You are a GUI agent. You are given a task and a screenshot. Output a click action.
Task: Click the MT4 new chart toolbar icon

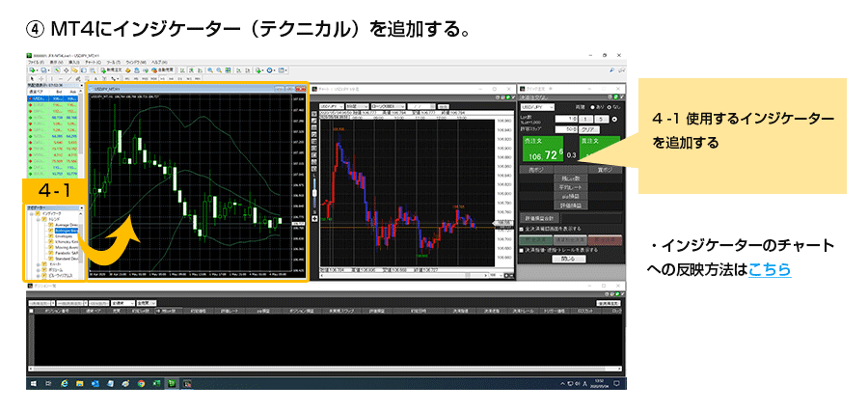[32, 70]
